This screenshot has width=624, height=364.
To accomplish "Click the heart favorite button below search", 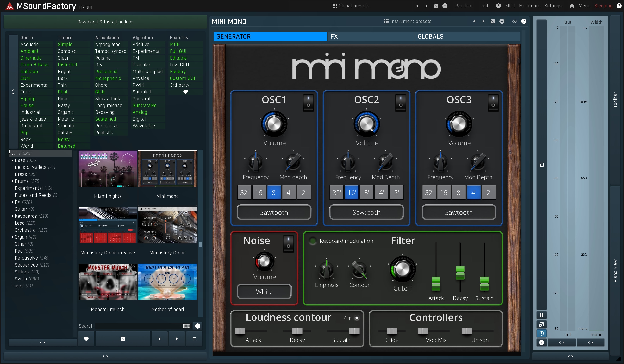I will tap(86, 339).
